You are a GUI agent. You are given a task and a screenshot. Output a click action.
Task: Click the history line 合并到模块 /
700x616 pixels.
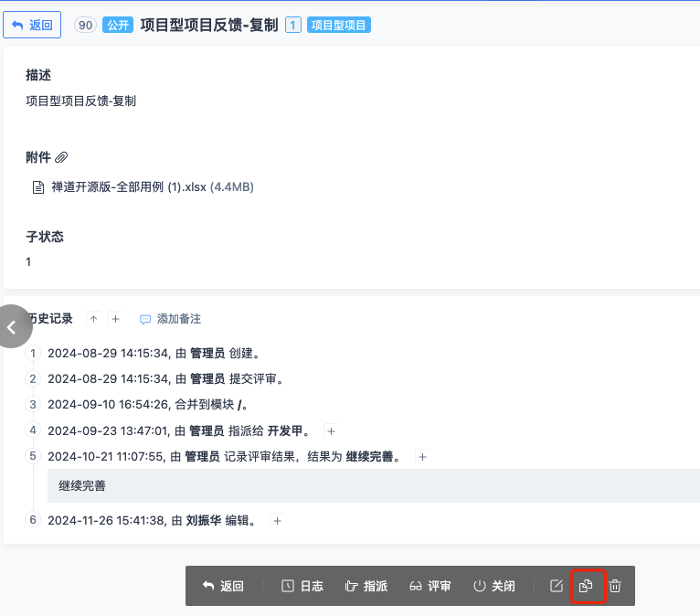pyautogui.click(x=211, y=404)
